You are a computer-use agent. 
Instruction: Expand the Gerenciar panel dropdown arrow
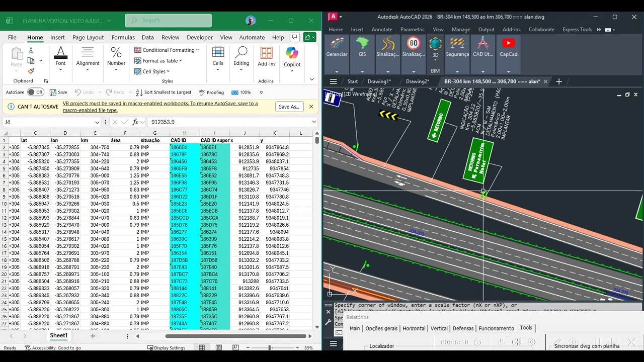(337, 71)
